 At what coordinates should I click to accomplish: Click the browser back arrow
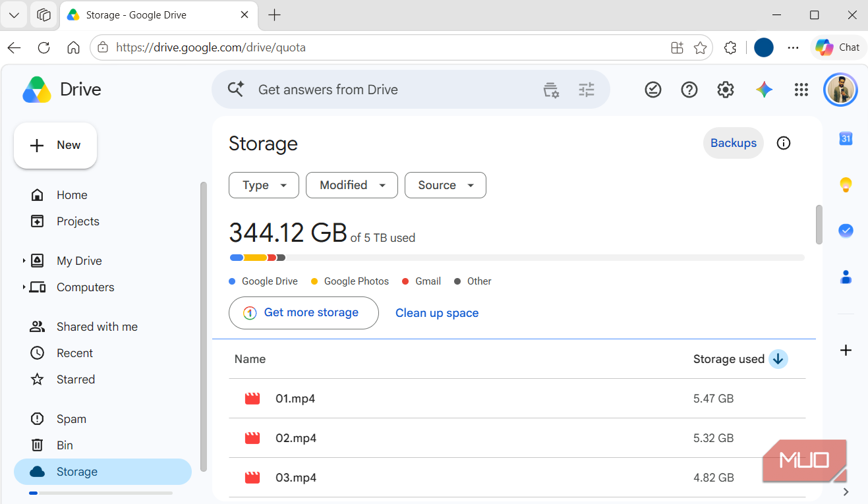14,47
